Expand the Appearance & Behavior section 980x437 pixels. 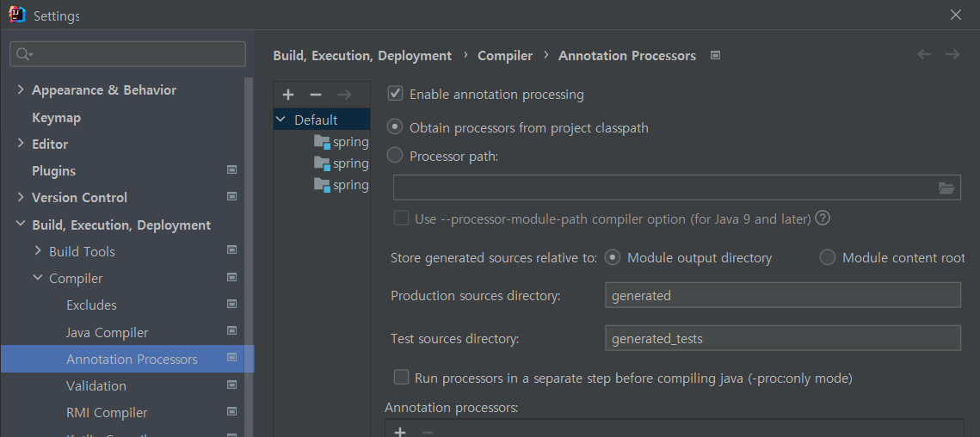[x=21, y=89]
